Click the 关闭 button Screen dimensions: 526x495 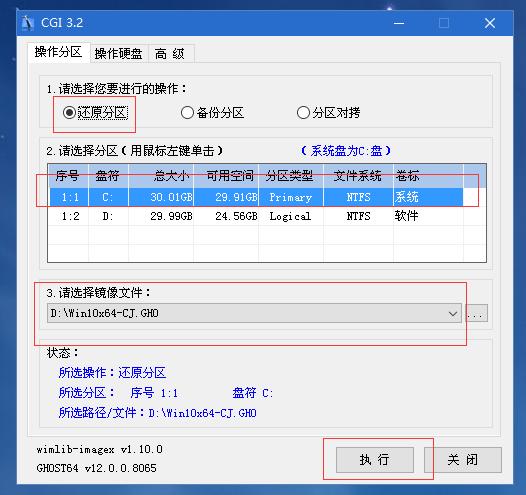[x=463, y=460]
